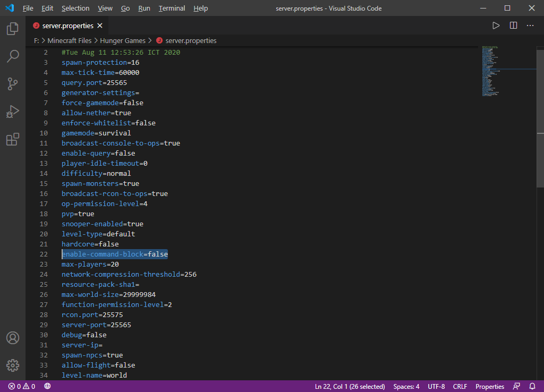The width and height of the screenshot is (544, 392).
Task: Go to line via Ln 22, Col 1
Action: click(x=350, y=386)
